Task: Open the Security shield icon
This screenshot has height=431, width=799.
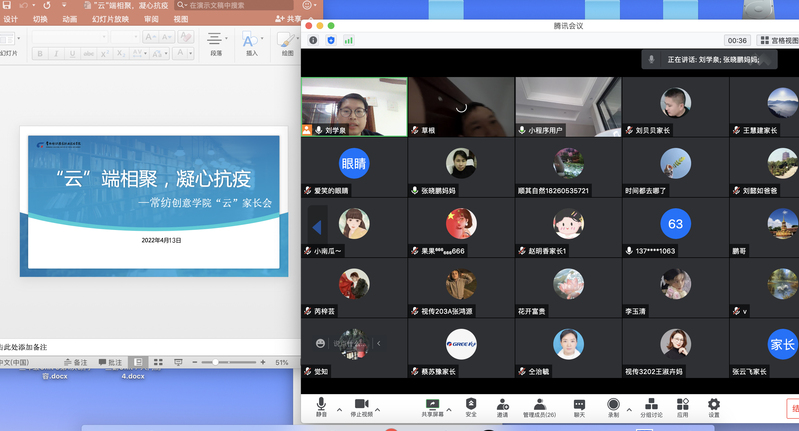Action: (471, 404)
